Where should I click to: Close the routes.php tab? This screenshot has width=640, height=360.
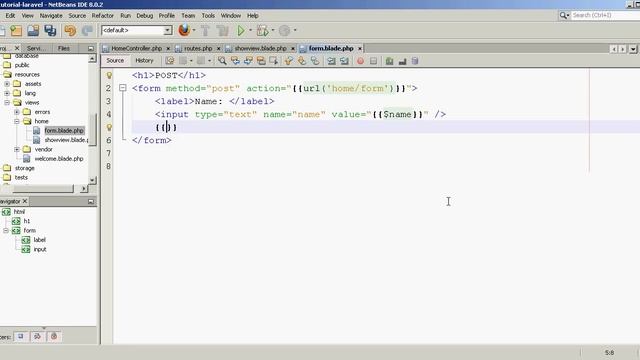coord(218,49)
